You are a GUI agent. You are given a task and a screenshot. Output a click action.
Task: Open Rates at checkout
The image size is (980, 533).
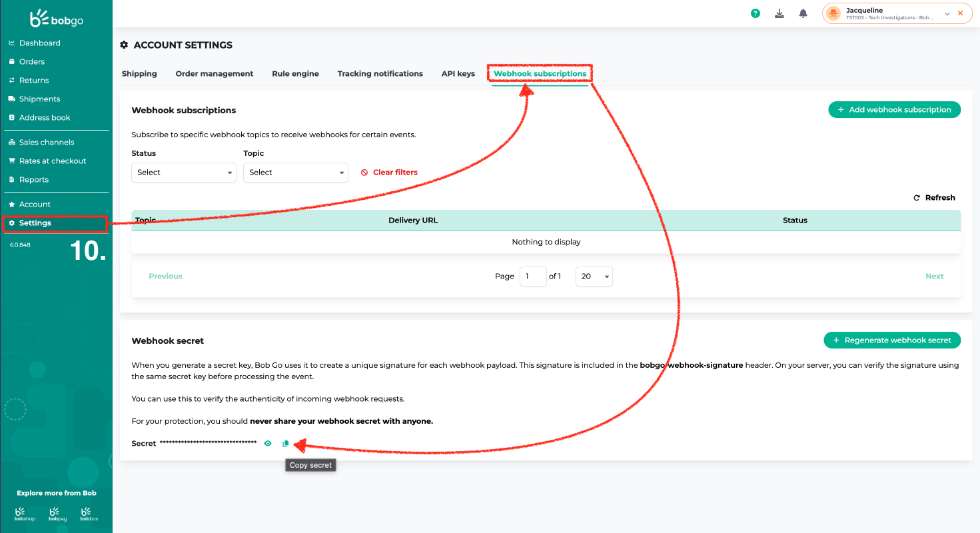pos(53,161)
